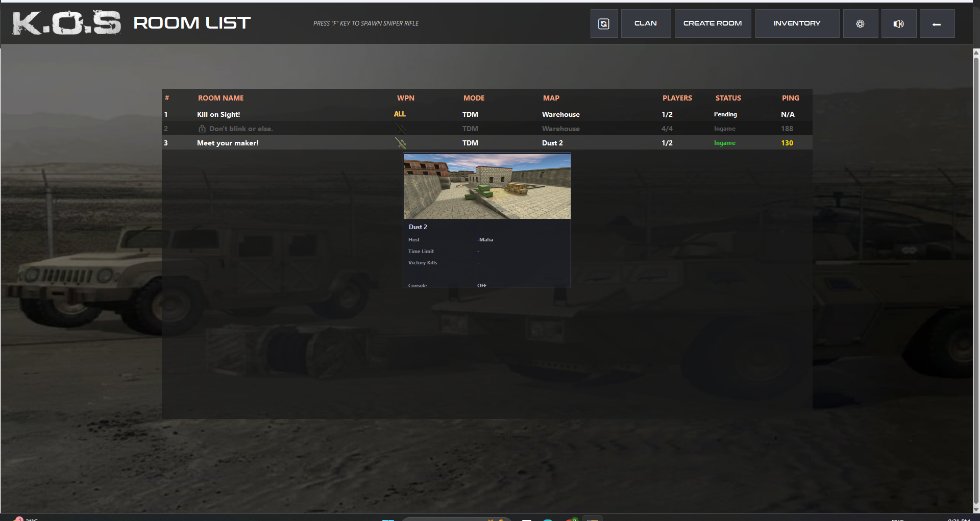Select the 'Meet your maker!' room
Image resolution: width=980 pixels, height=521 pixels.
228,143
